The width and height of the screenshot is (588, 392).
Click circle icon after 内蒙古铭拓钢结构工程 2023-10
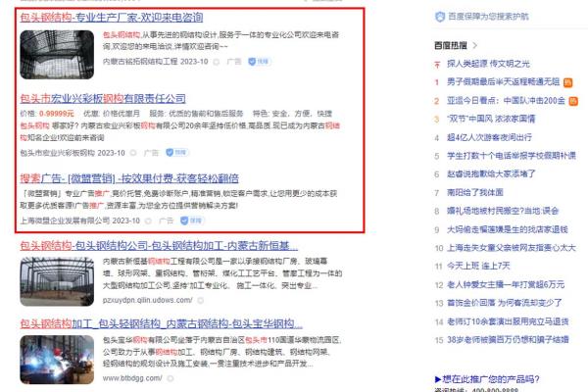pos(217,62)
